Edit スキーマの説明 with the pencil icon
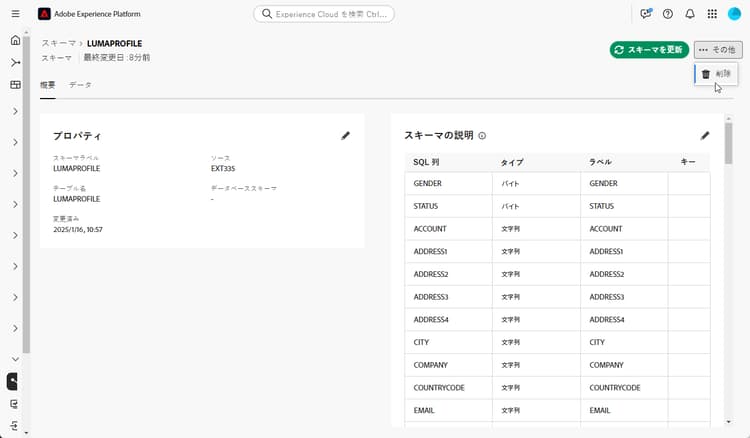750x438 pixels. (705, 136)
